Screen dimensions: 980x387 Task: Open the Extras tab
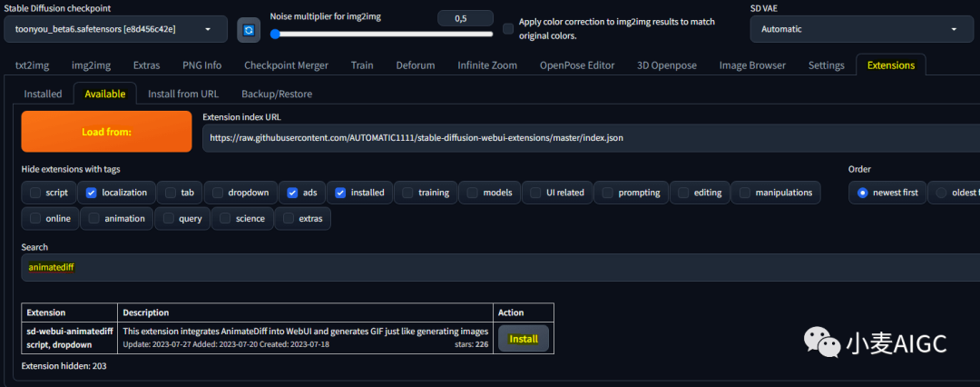(147, 65)
